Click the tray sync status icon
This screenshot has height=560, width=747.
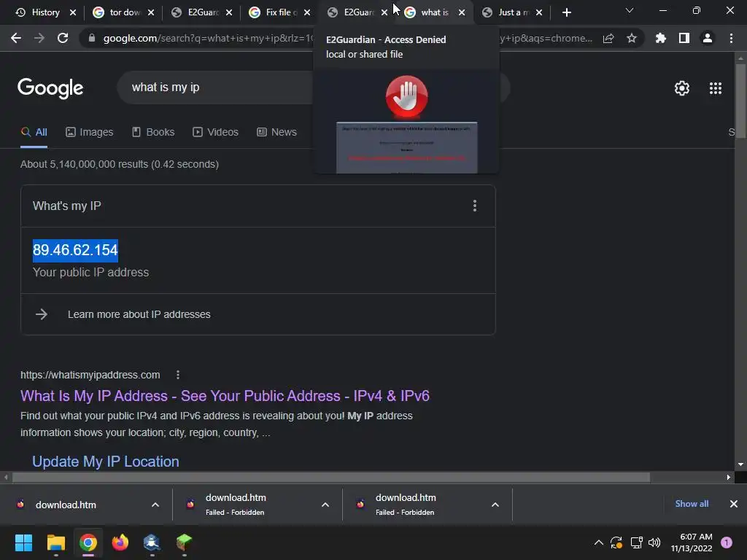[616, 542]
